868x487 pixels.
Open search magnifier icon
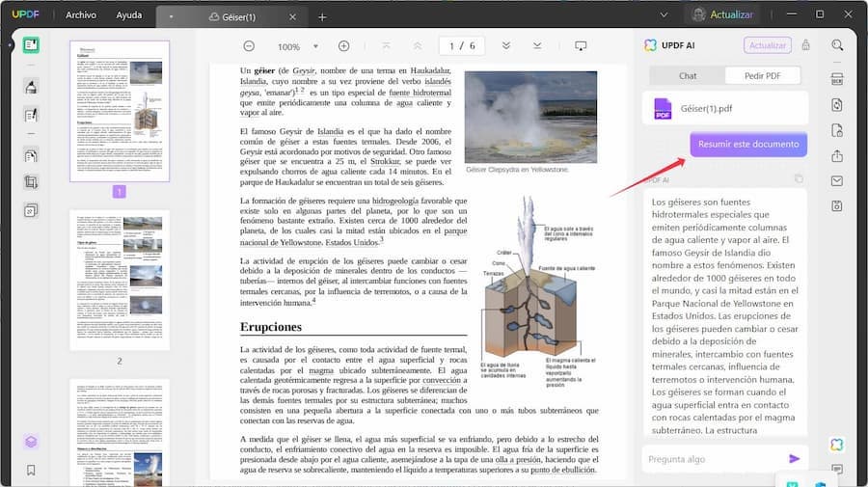[837, 45]
